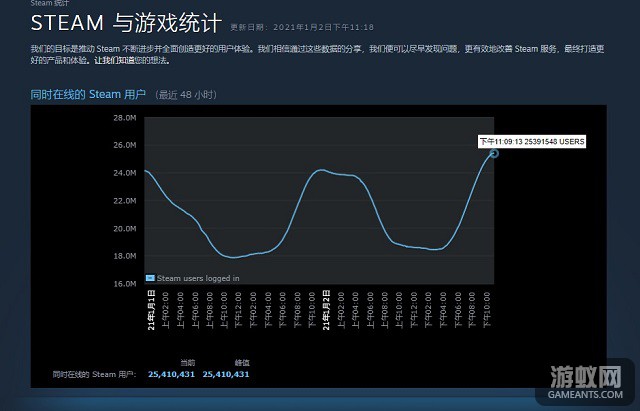This screenshot has height=411, width=640.
Task: Click the 24.0M y-axis label
Action: click(125, 173)
